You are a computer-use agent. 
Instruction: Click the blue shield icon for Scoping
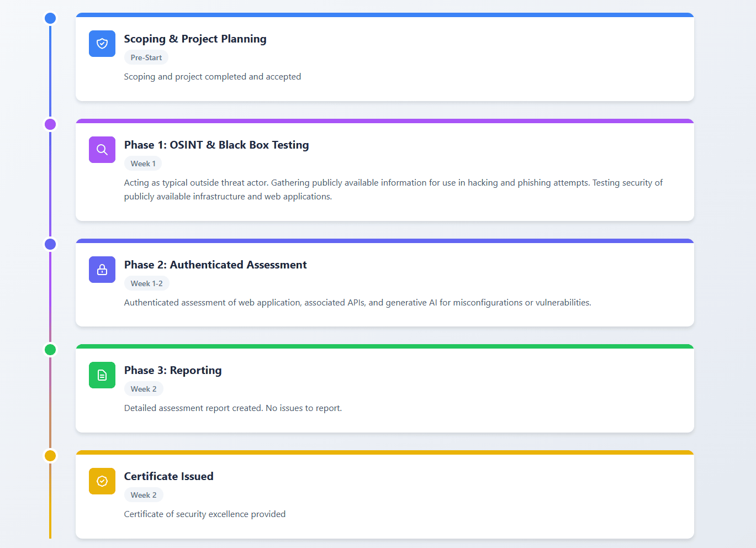(x=102, y=44)
